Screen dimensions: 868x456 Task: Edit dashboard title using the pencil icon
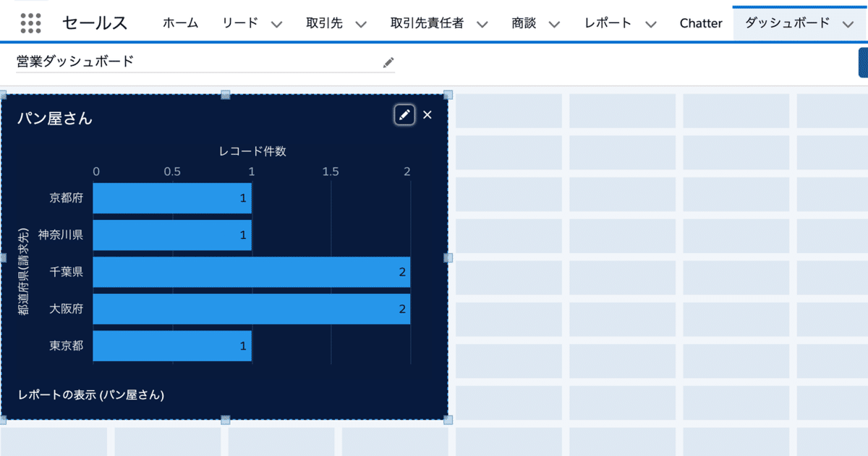click(x=388, y=63)
